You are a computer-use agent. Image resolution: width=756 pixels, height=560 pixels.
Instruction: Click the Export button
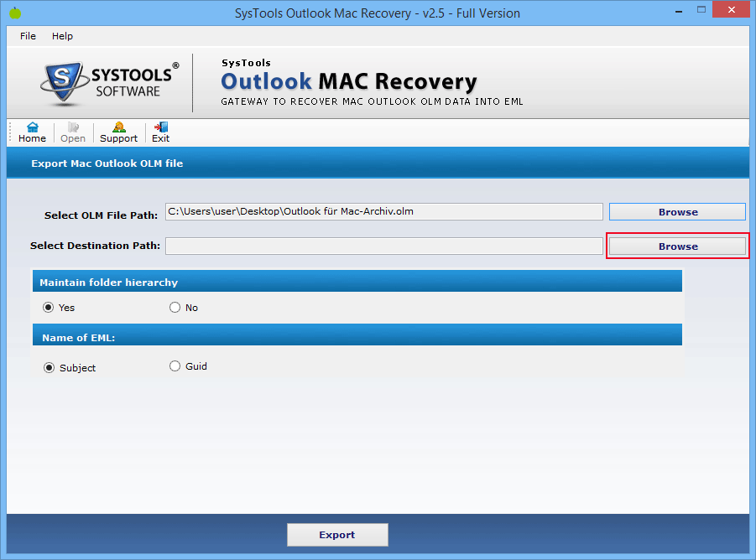click(x=337, y=535)
